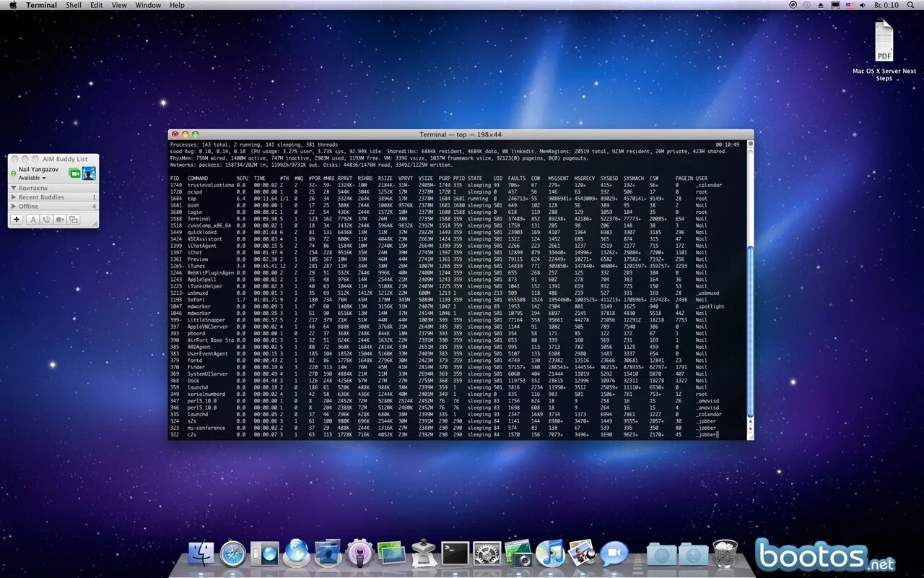Click the trustevaluationa process row

446,185
